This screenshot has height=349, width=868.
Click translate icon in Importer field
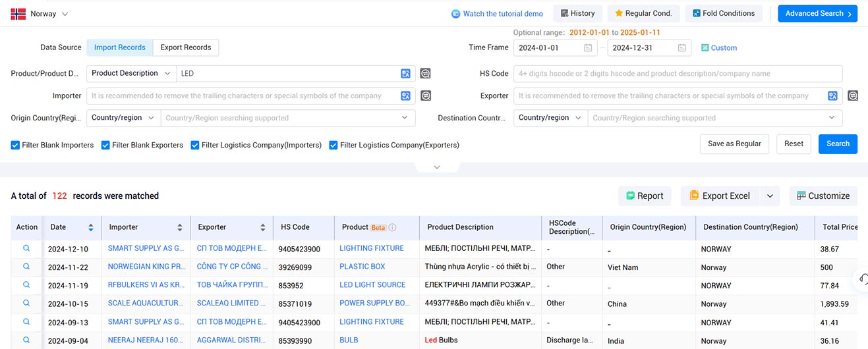coord(406,96)
